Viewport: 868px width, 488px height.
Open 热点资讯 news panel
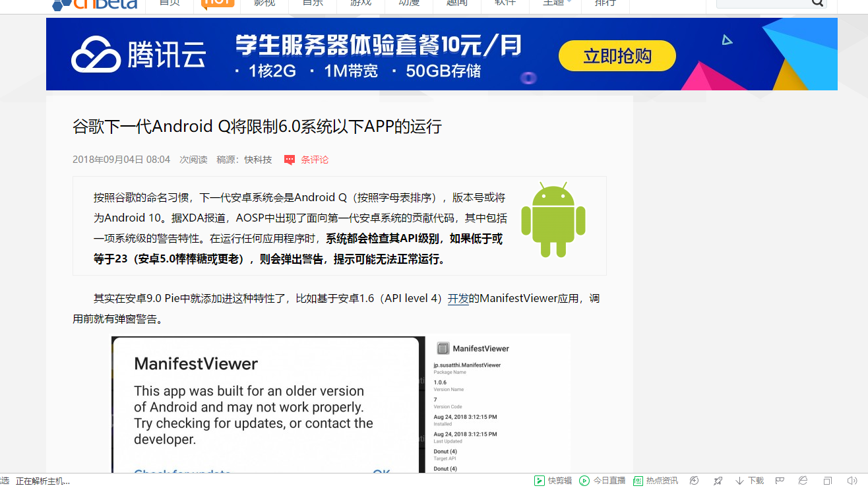655,481
